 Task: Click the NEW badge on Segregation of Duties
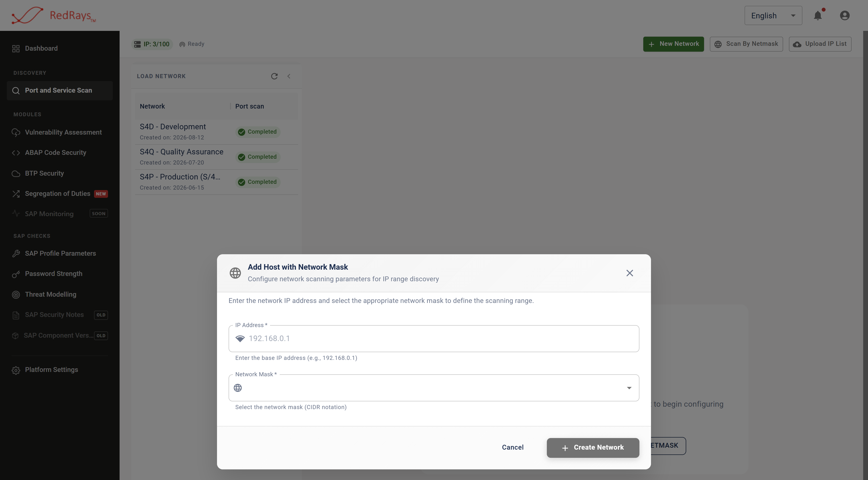(x=101, y=194)
